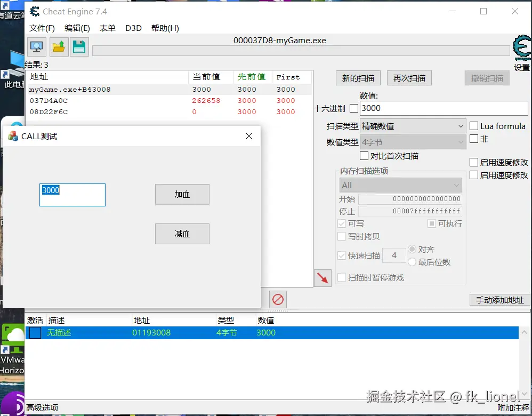Toggle the 十六进制 checkbox

click(x=354, y=108)
